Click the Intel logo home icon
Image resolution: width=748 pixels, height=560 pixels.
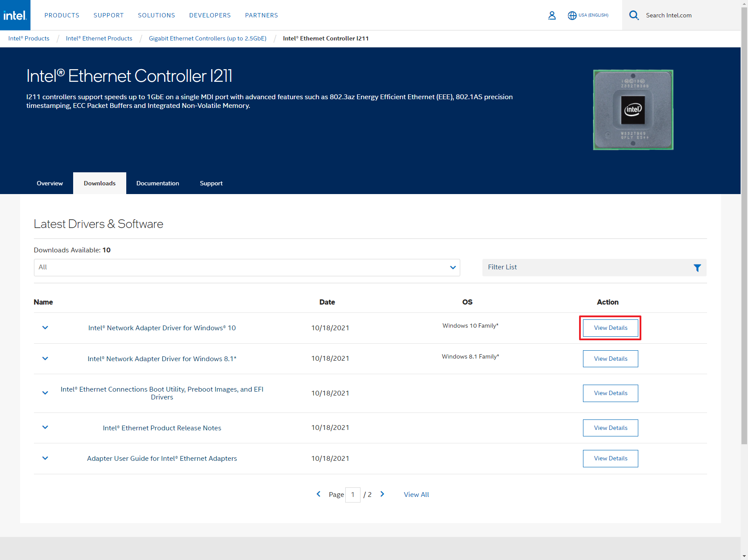pos(15,15)
